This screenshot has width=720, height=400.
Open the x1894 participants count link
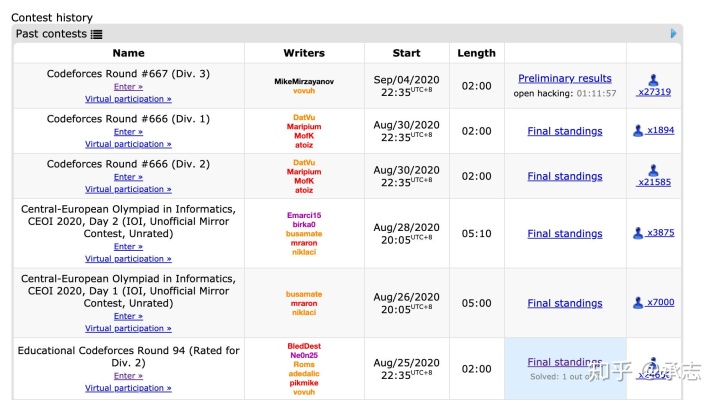[x=660, y=130]
